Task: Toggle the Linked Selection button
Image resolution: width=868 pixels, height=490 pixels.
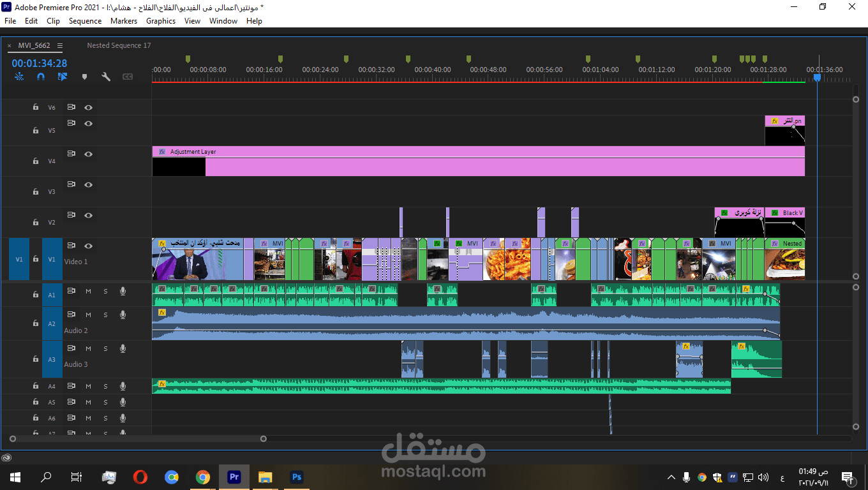Action: [63, 77]
